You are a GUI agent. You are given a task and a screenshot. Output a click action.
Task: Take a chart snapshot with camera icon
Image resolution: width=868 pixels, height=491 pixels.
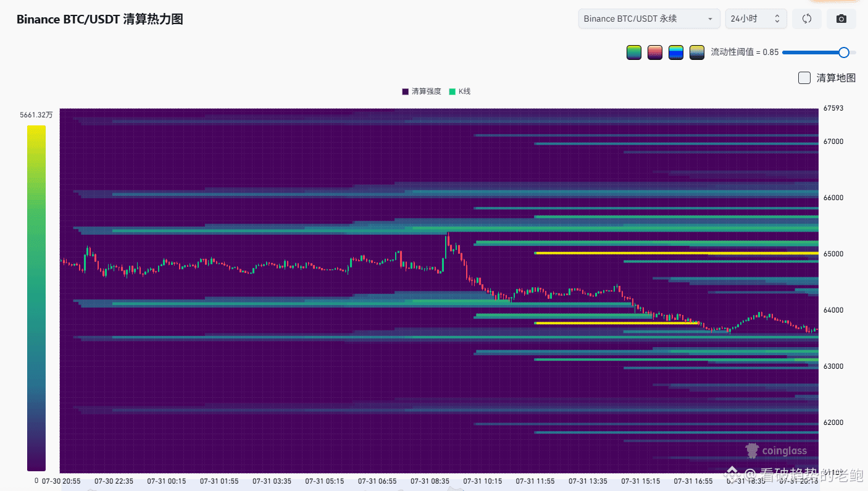tap(841, 19)
